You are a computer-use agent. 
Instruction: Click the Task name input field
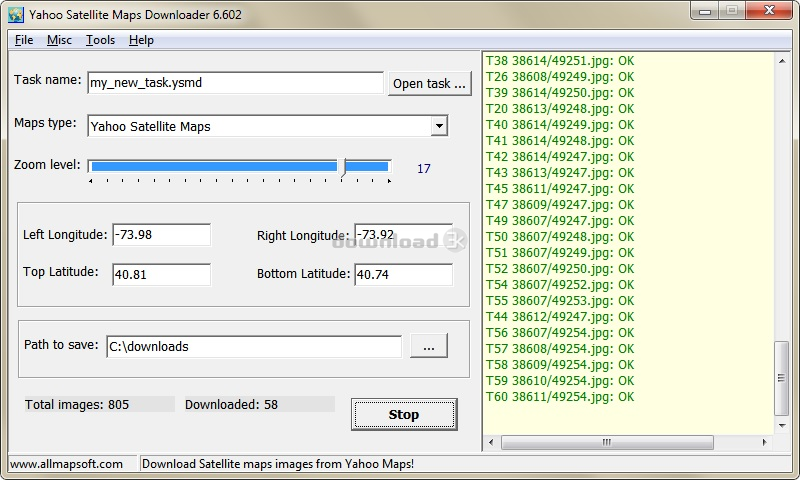click(235, 83)
